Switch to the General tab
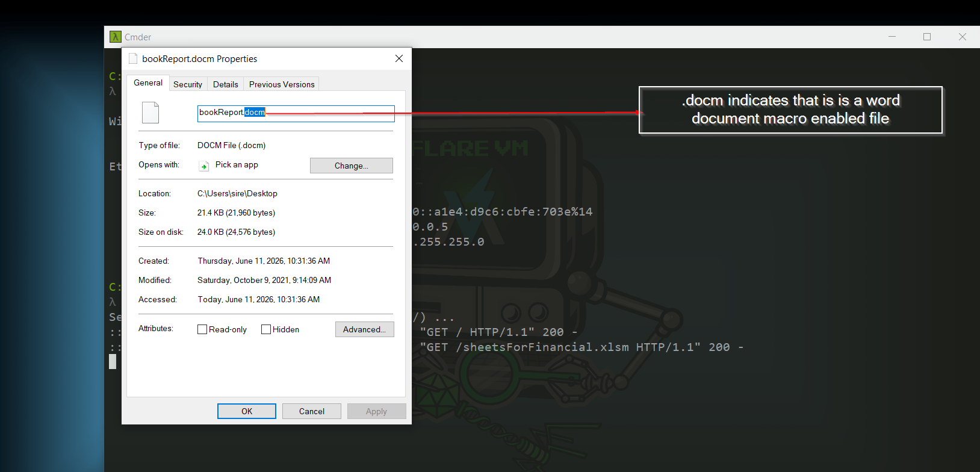 [x=148, y=82]
